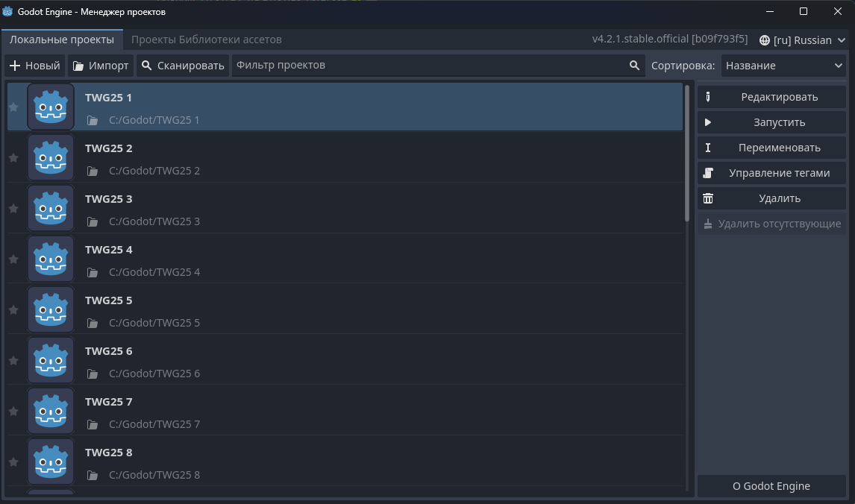Select project title TWG25 6
The width and height of the screenshot is (855, 504).
tap(108, 351)
